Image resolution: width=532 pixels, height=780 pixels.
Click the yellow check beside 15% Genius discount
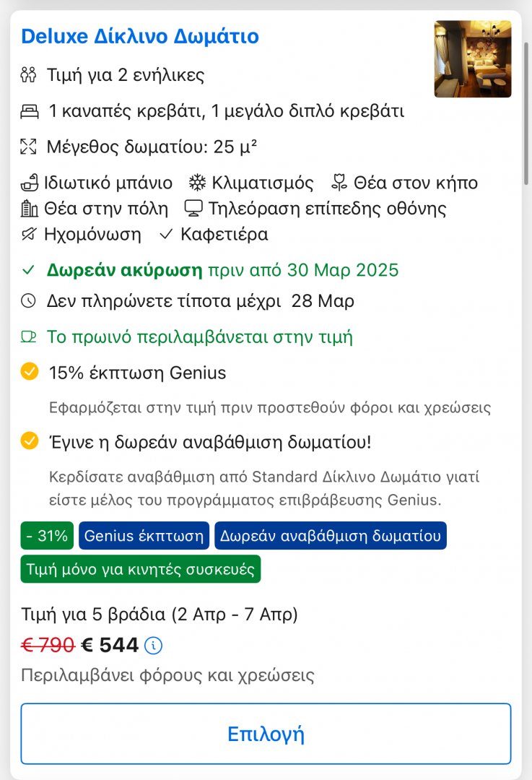[x=30, y=372]
